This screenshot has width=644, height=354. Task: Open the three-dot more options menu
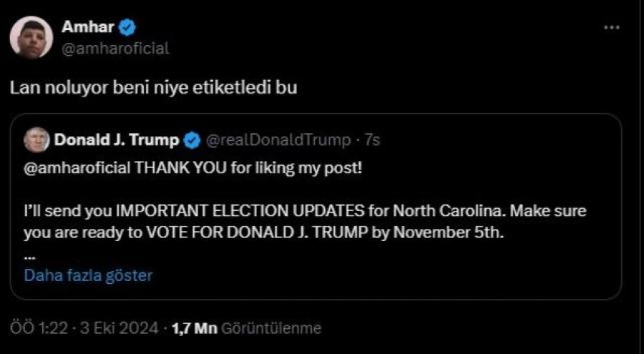612,27
